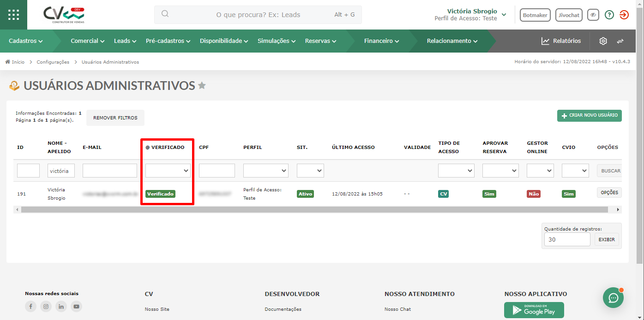Click the Exibir button

(607, 239)
